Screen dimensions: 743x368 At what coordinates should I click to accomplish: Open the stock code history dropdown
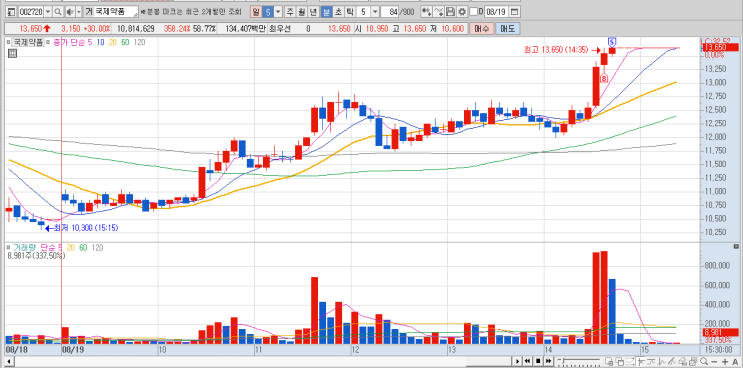click(48, 11)
